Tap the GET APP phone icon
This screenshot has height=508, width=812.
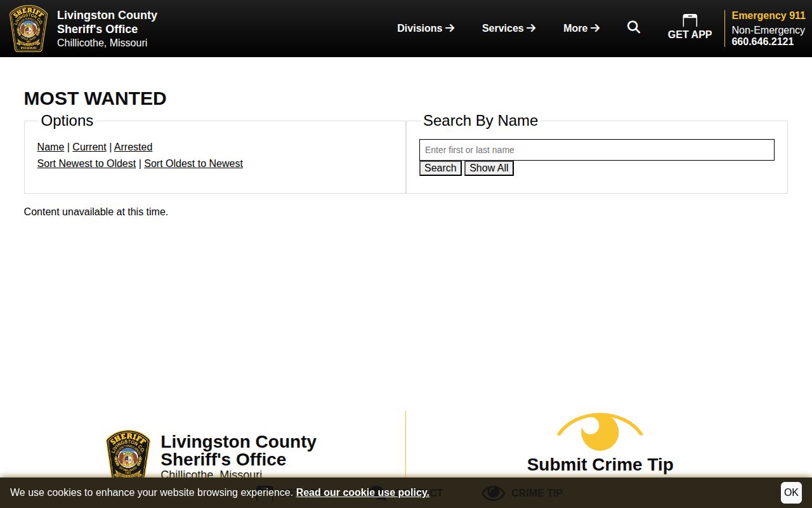(690, 20)
